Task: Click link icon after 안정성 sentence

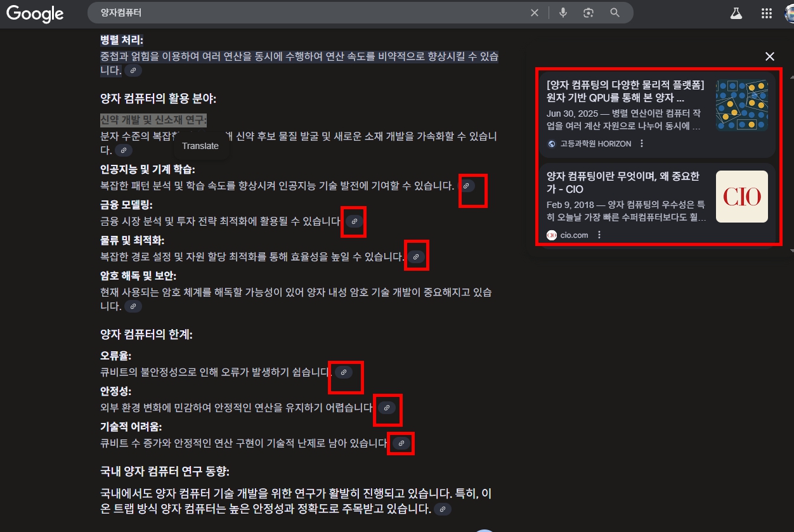Action: [387, 408]
